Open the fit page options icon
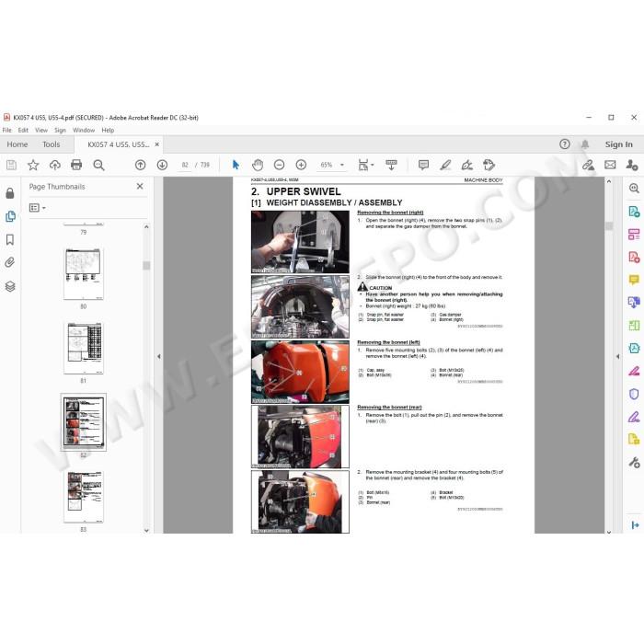The height and width of the screenshot is (644, 644). point(365,165)
